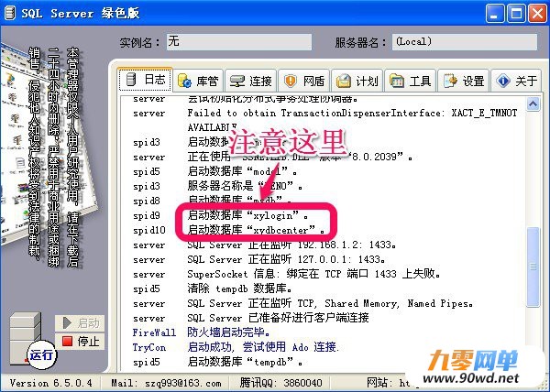Click the database cylinder icon on 日志 tab
550x392 pixels.
point(131,80)
